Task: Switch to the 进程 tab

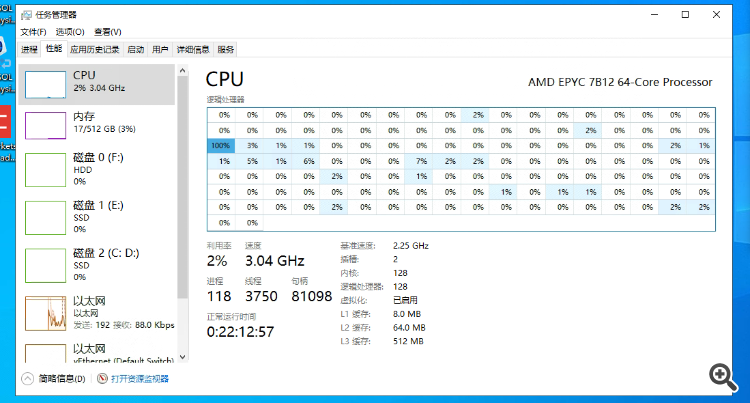Action: click(x=29, y=49)
